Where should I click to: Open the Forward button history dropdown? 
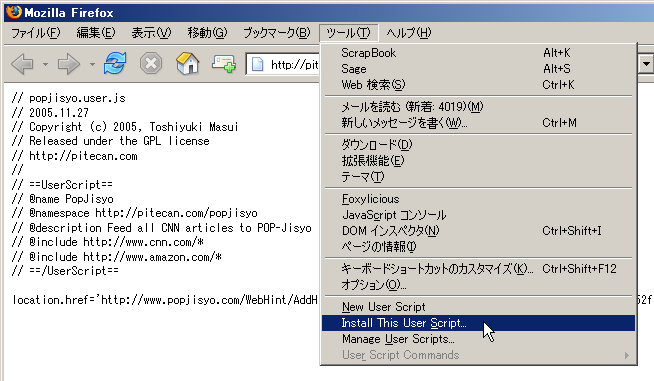pyautogui.click(x=92, y=64)
